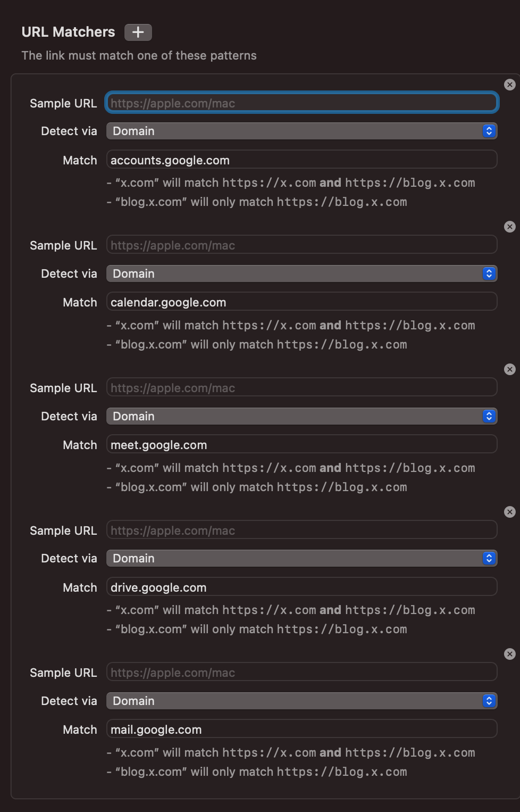
Task: Select the URL Matchers heading
Action: point(68,32)
